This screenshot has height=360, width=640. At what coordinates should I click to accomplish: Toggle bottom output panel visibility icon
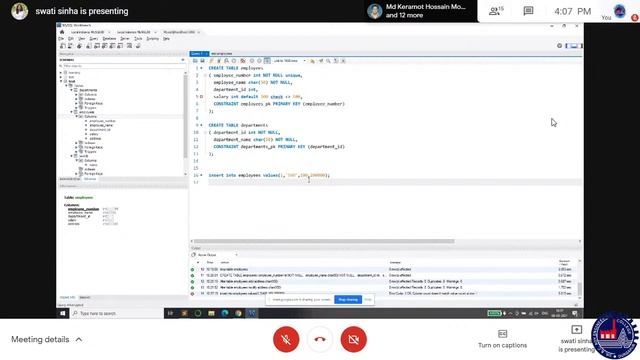(x=574, y=46)
